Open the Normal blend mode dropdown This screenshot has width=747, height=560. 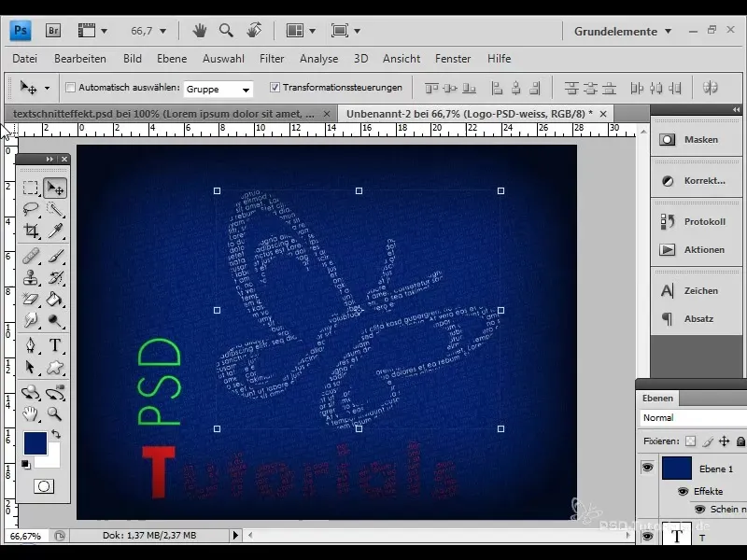pyautogui.click(x=693, y=417)
